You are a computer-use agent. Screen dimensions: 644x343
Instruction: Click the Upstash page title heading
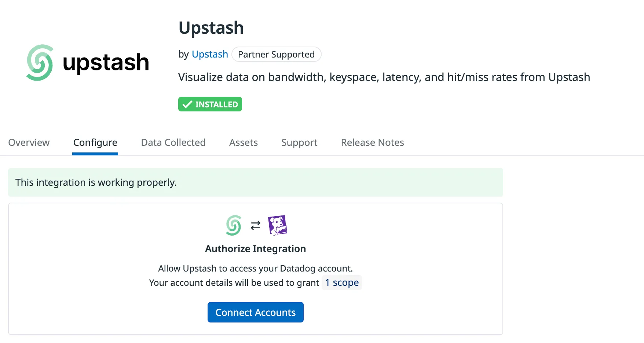pos(211,28)
